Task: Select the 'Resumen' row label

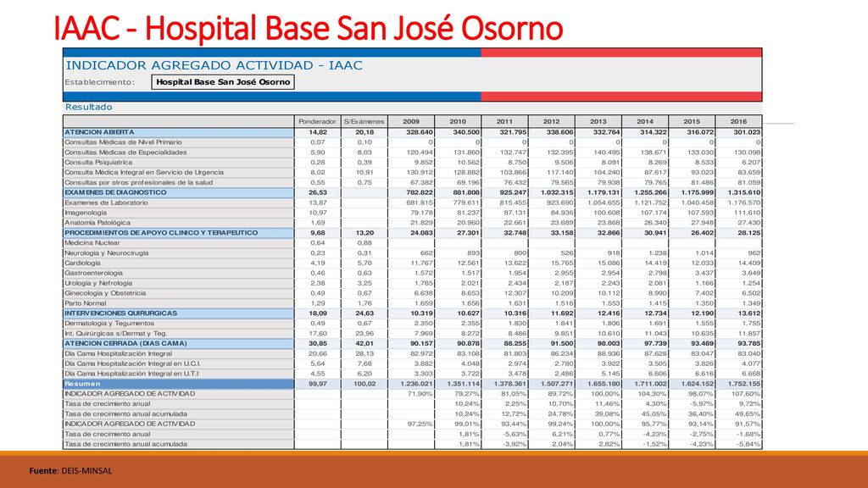Action: 82,384
